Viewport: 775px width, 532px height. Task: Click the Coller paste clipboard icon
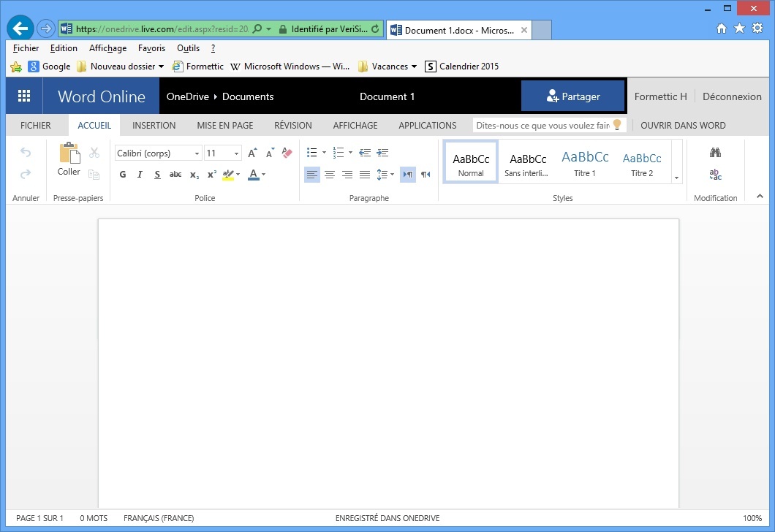69,153
